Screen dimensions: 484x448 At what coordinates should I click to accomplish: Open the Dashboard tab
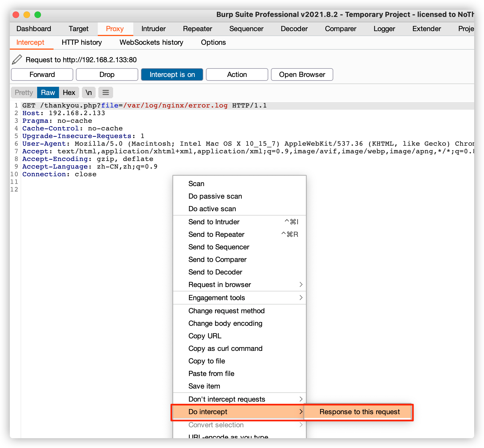click(34, 29)
